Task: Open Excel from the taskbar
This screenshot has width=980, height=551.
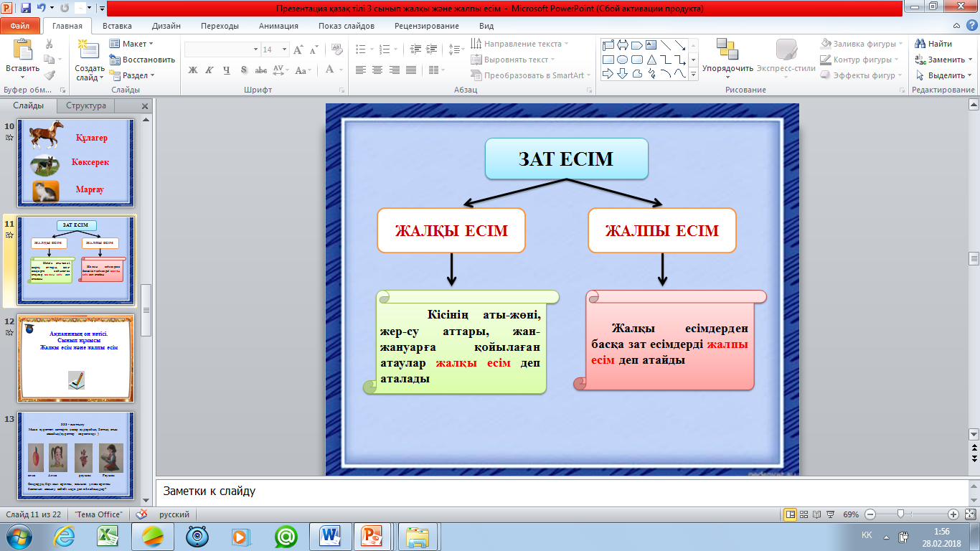Action: tap(107, 536)
